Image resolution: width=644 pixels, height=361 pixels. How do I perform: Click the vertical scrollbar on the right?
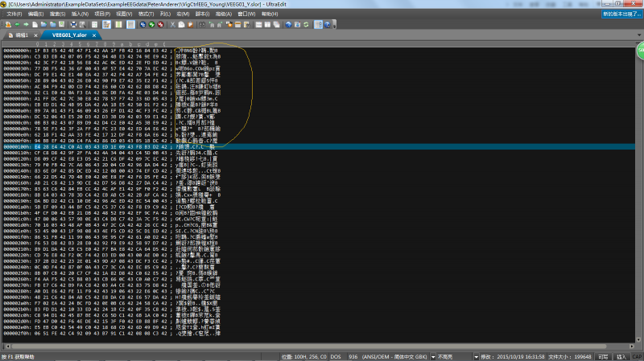coord(638,193)
